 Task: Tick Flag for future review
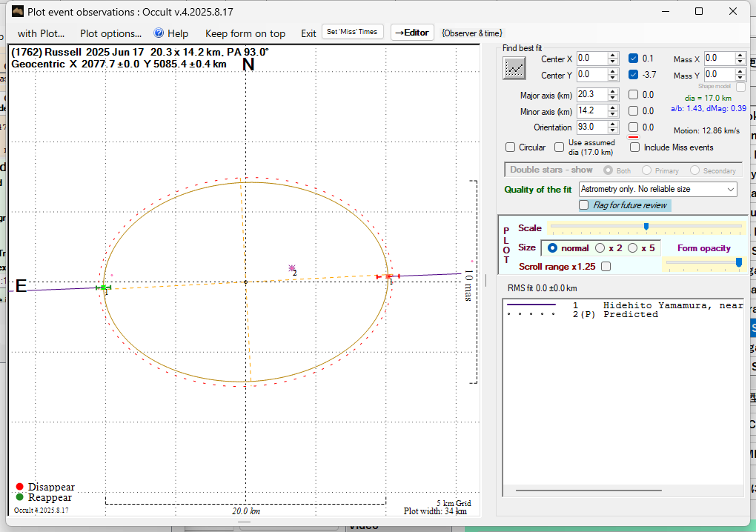(585, 205)
